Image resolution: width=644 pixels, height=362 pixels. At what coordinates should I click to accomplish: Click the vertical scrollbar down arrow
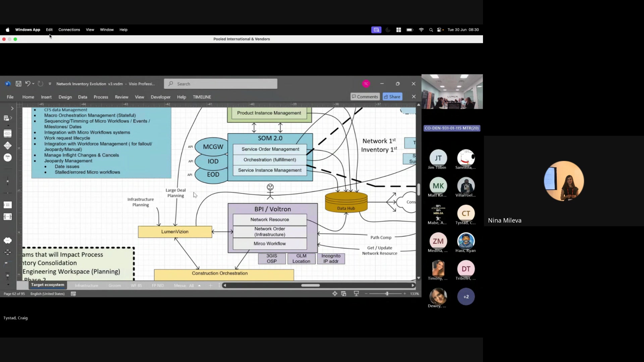click(x=419, y=278)
